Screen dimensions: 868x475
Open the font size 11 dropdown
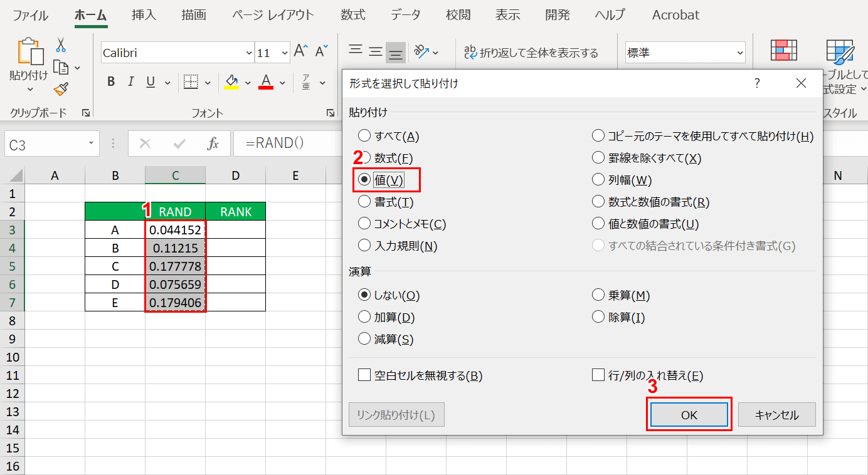285,53
